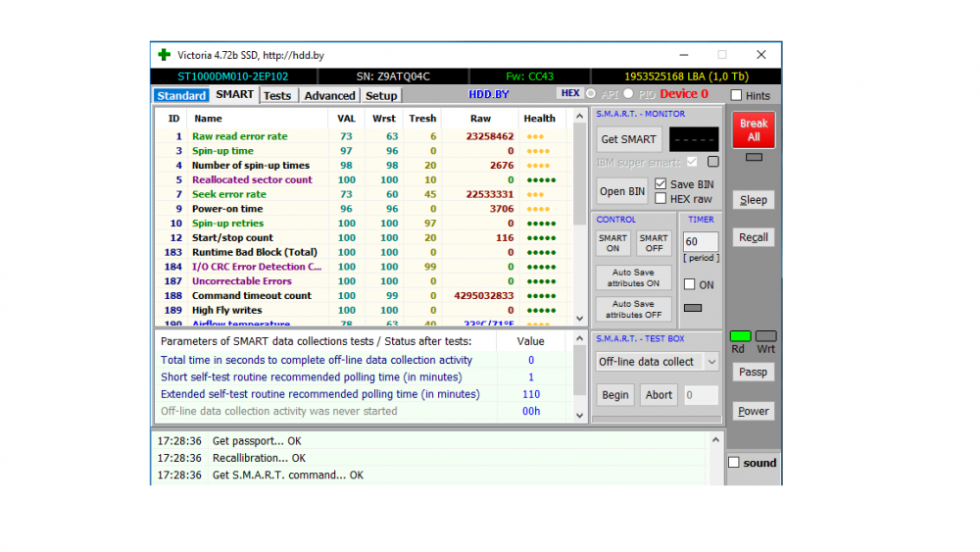Click the Get SMART button
This screenshot has width=980, height=552.
click(630, 139)
